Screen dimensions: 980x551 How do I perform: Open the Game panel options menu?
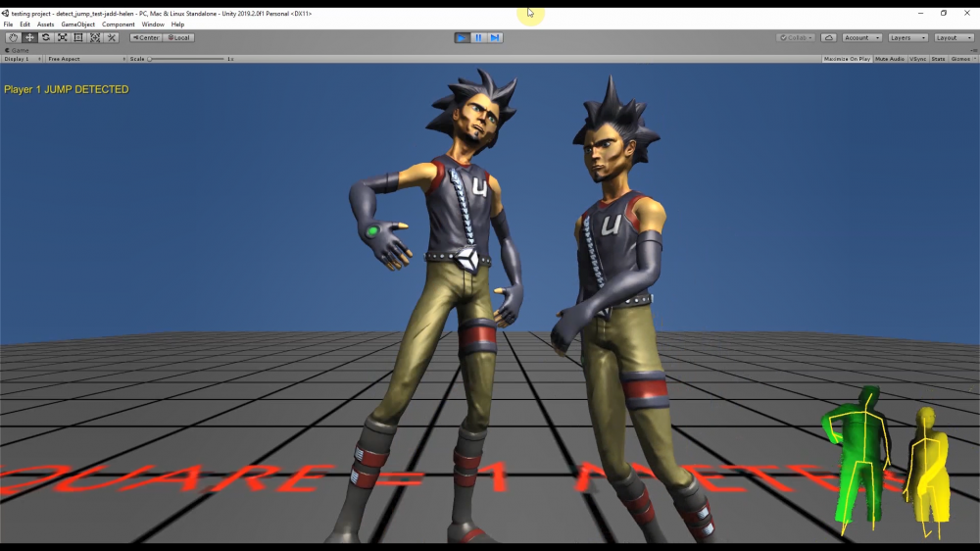pyautogui.click(x=974, y=50)
